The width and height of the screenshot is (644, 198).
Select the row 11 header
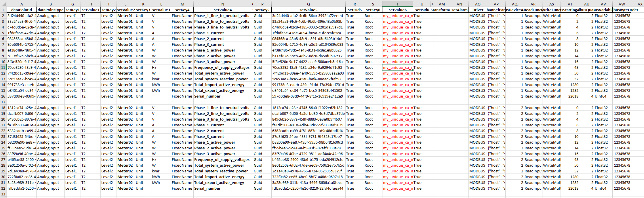pyautogui.click(x=3, y=67)
